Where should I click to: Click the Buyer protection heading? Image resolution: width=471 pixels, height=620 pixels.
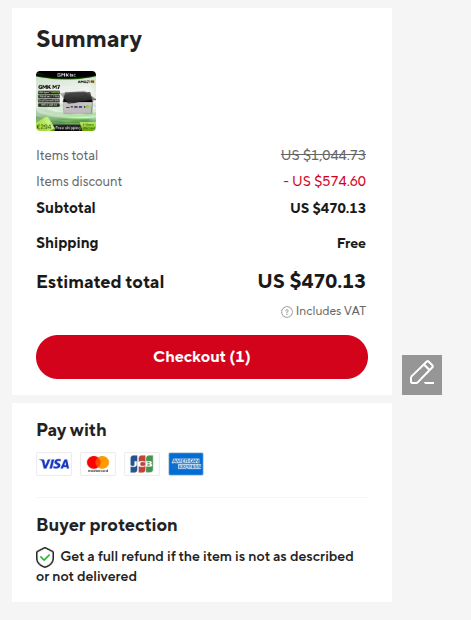coord(107,525)
